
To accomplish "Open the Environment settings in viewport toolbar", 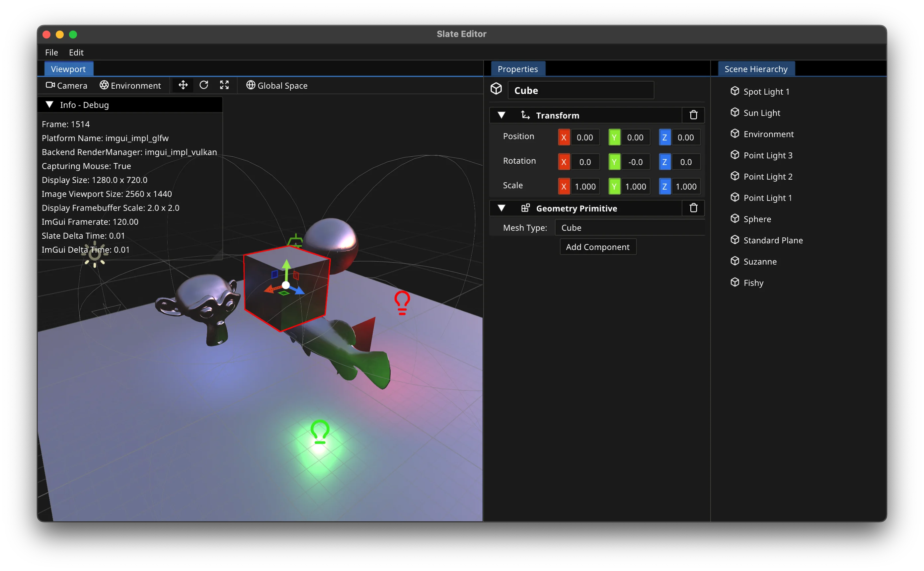I will (130, 86).
